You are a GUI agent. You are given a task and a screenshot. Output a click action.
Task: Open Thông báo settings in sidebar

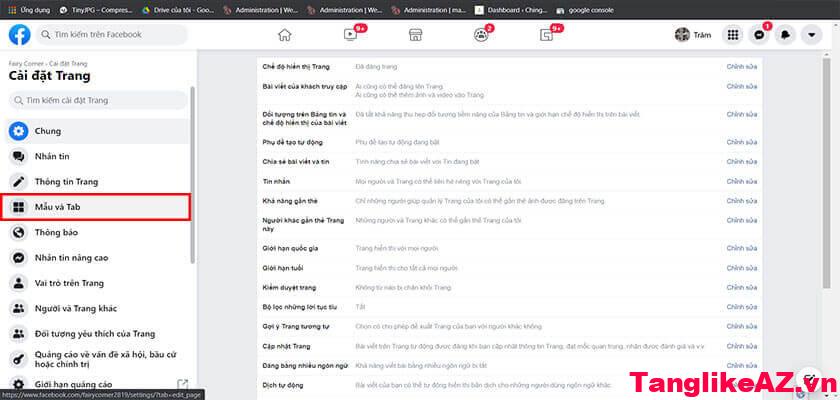click(x=97, y=232)
